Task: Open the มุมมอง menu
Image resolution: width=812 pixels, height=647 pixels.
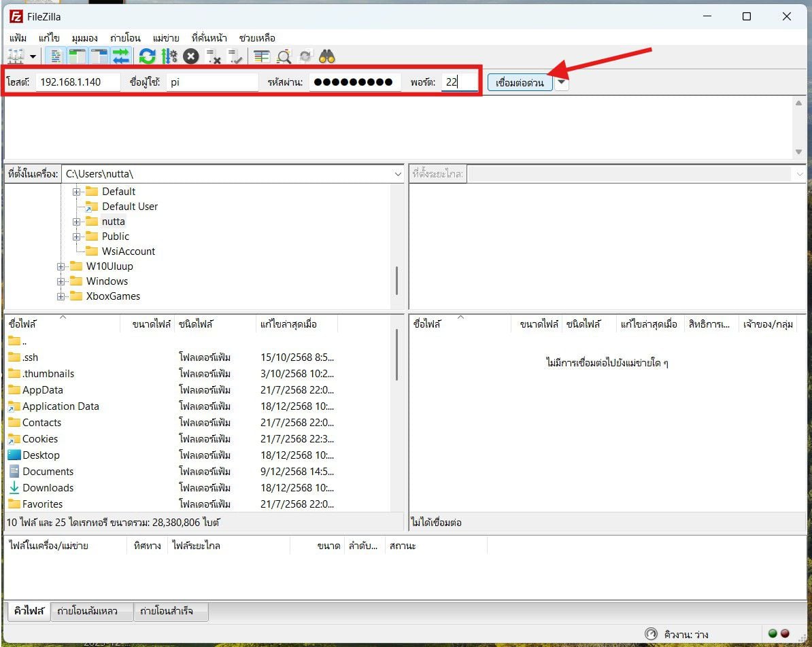Action: click(x=85, y=38)
